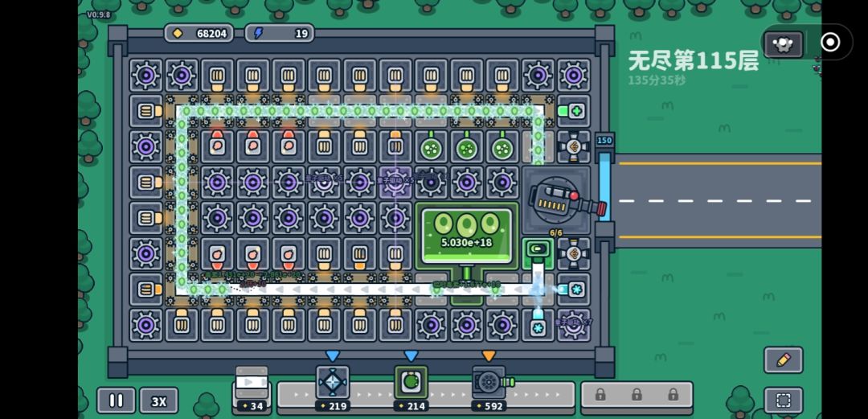
Task: Activate the dashed-square selection tool
Action: [x=783, y=401]
